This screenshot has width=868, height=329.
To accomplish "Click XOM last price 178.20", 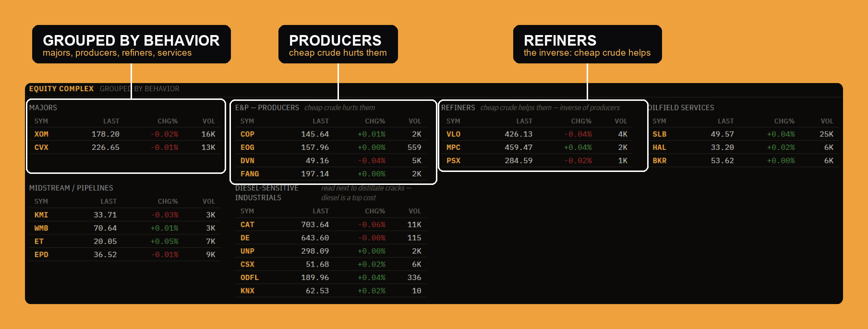I will [x=106, y=134].
